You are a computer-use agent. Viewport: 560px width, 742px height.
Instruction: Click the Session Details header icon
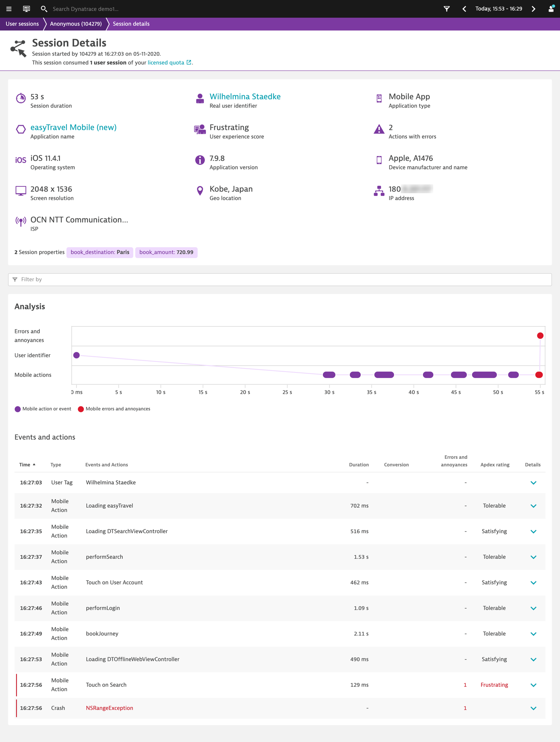coord(18,48)
